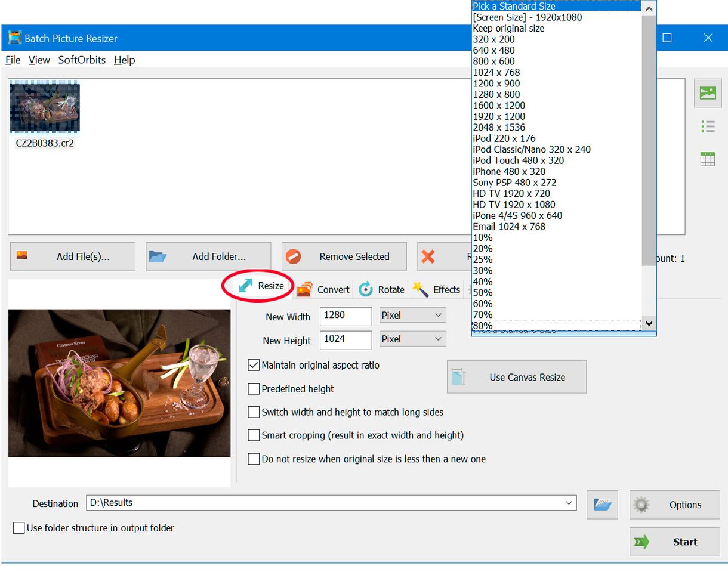Select the CZ2B0383.cr2 image thumbnail
The width and height of the screenshot is (728, 572).
(x=45, y=109)
